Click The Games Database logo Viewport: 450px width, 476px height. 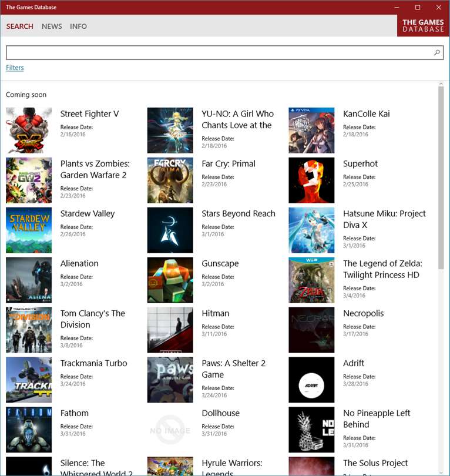(x=423, y=25)
